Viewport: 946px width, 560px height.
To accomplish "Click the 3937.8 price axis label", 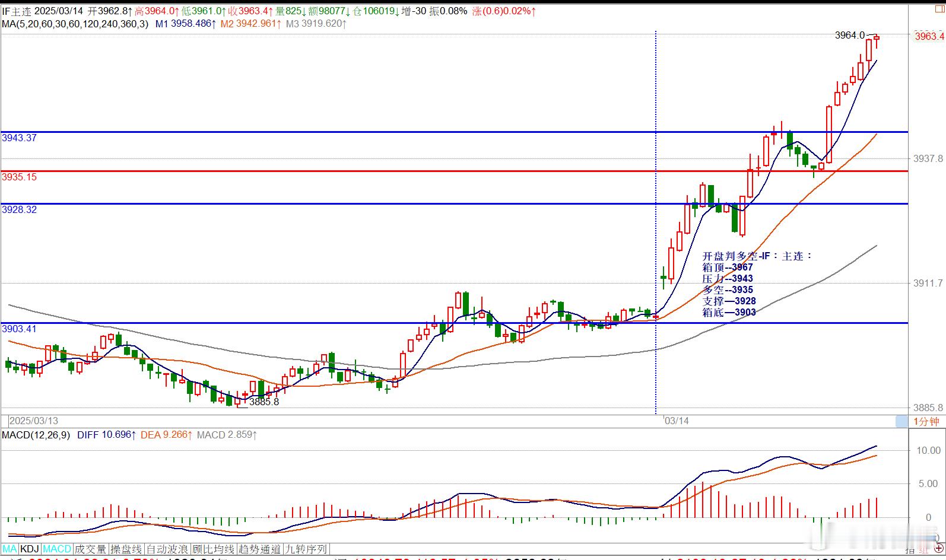I will point(928,158).
